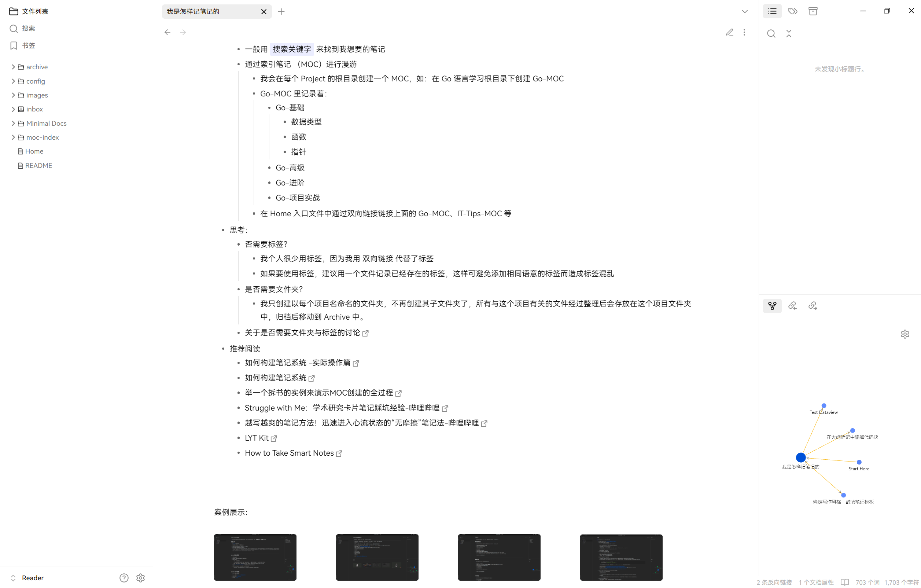This screenshot has height=588, width=921.
Task: Click the graph/network view icon
Action: (772, 306)
